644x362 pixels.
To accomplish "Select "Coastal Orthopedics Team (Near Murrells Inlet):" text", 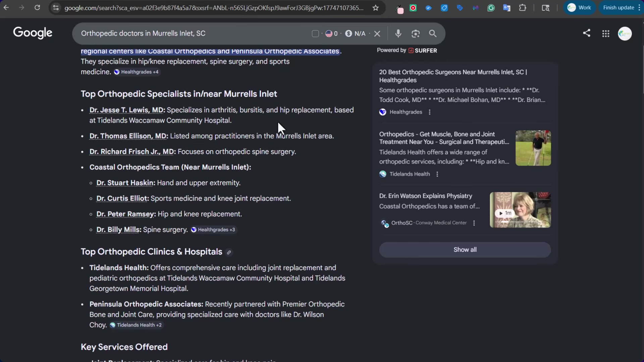I will pos(170,167).
